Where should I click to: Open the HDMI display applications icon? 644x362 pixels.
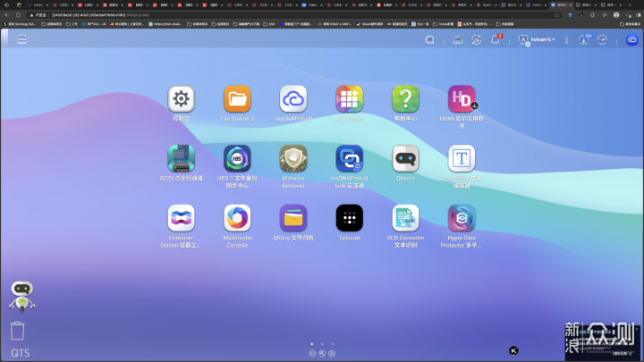coord(462,98)
